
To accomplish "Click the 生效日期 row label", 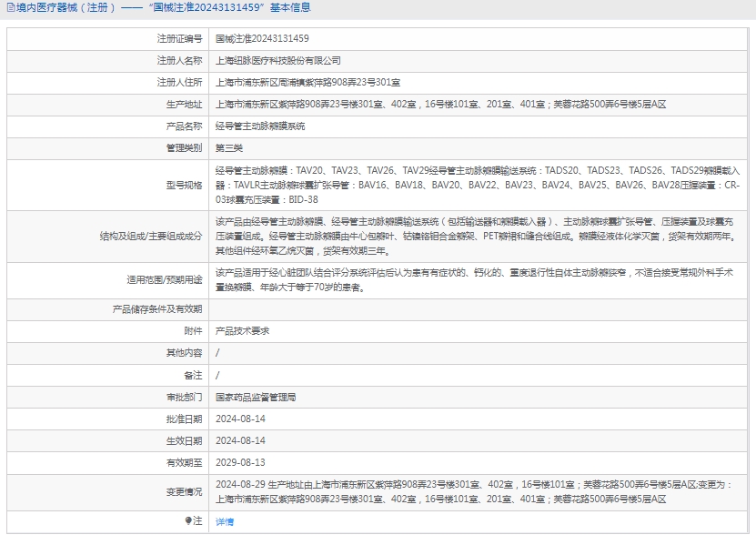I will click(x=184, y=441).
